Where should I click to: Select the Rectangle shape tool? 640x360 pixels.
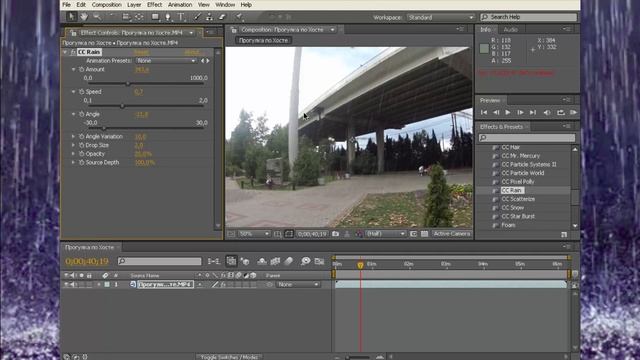(x=155, y=17)
